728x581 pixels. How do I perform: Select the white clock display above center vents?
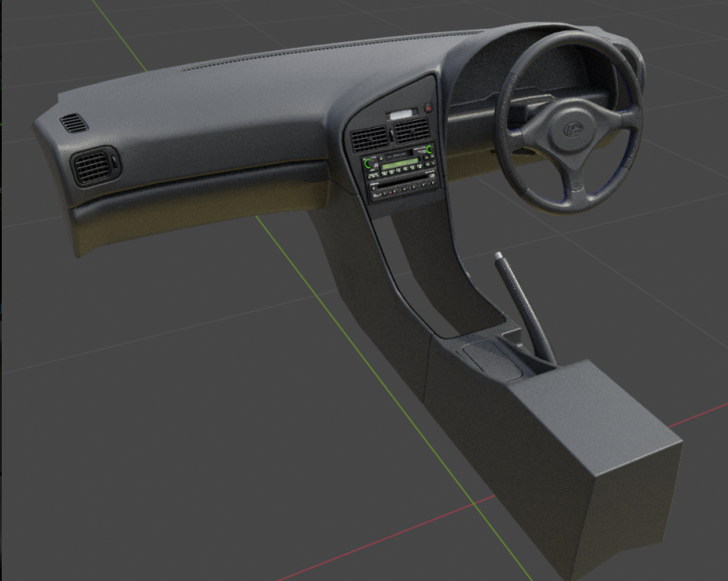click(402, 114)
